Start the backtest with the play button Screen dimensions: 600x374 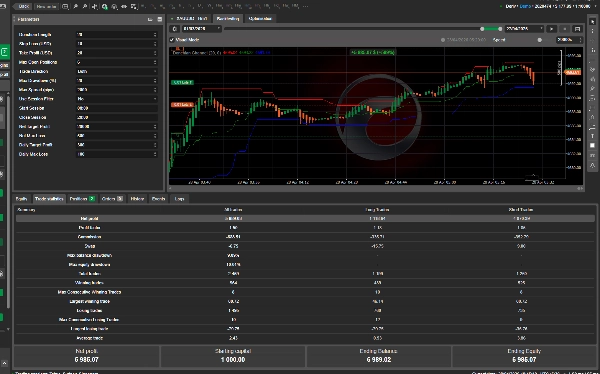coord(551,29)
